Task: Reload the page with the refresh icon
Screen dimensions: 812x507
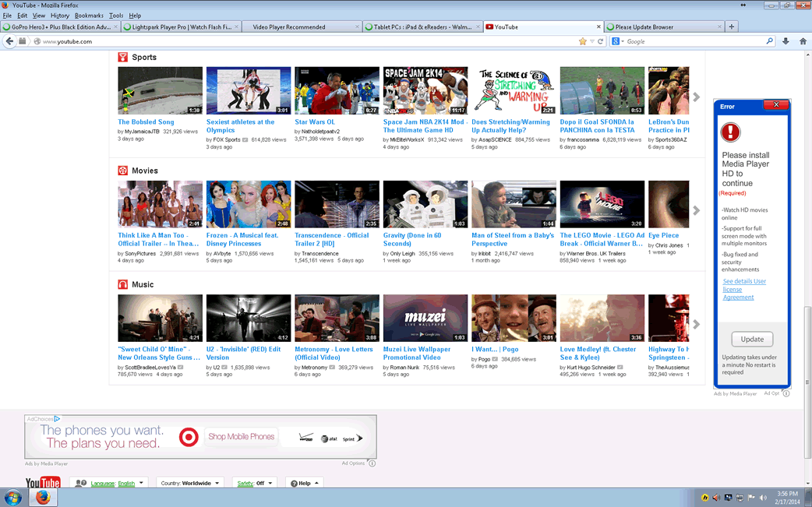Action: click(601, 41)
